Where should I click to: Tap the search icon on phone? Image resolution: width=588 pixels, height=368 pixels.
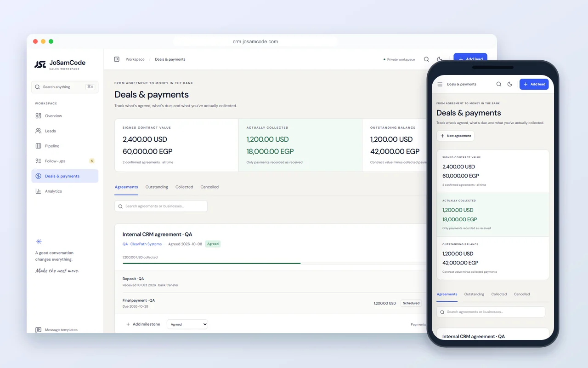pos(499,84)
